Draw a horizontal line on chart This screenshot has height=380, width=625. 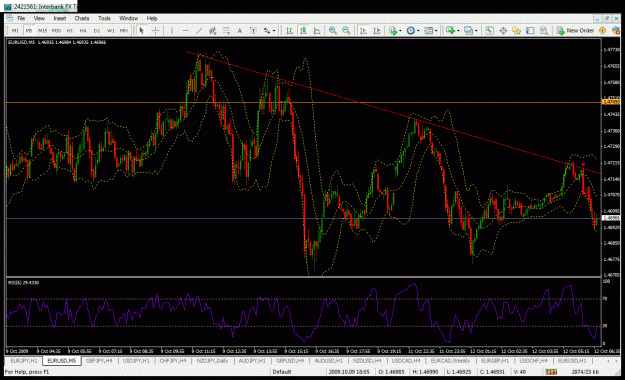point(185,31)
